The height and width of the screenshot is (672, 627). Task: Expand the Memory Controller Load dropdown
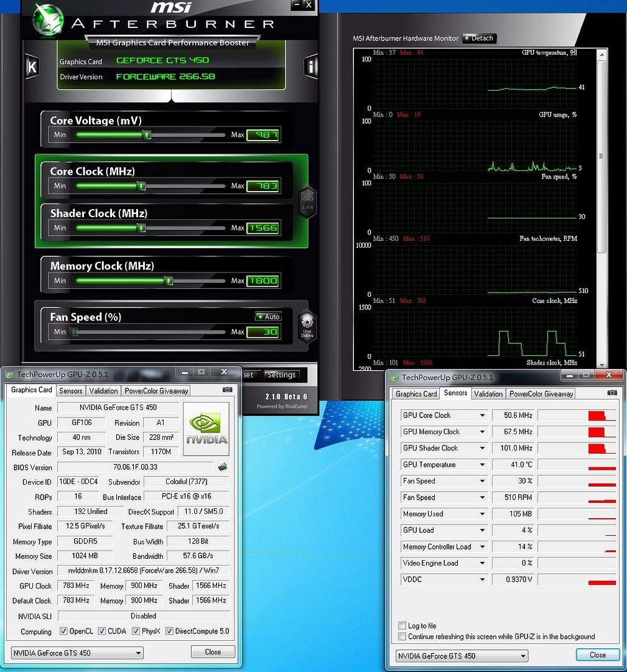pos(482,547)
